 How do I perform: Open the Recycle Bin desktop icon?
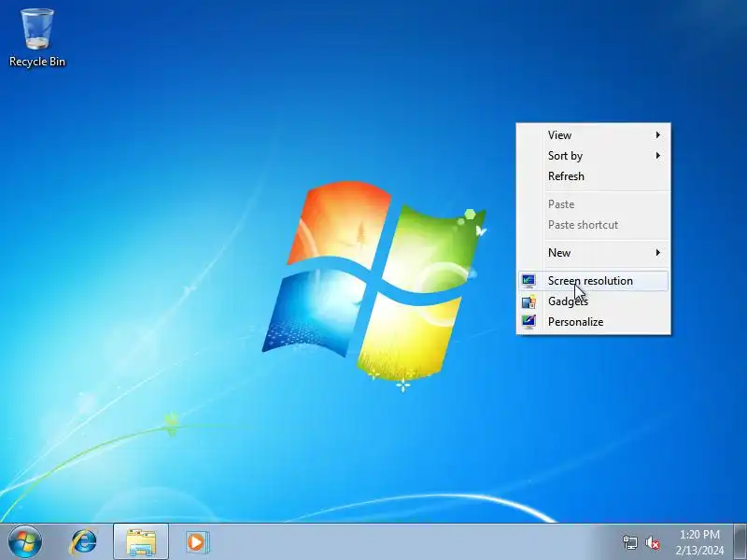pos(36,37)
